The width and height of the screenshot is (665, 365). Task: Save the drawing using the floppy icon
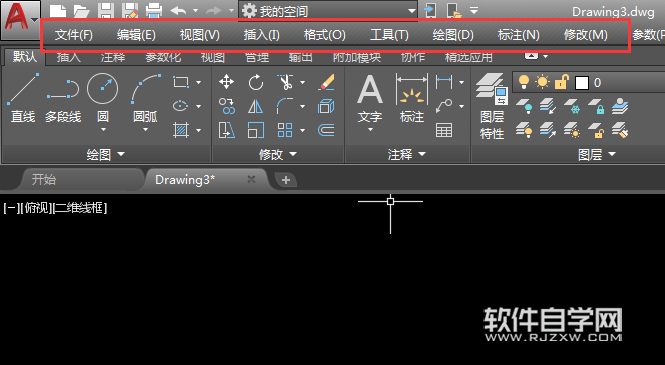tap(106, 11)
